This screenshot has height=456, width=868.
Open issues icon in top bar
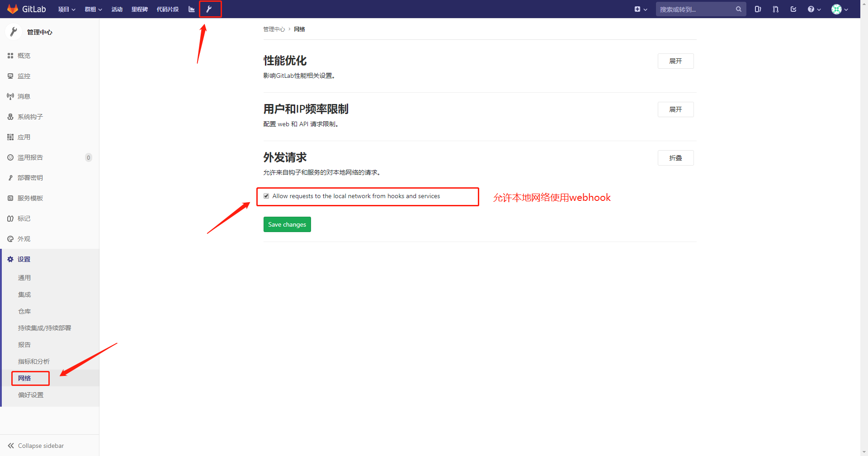758,9
